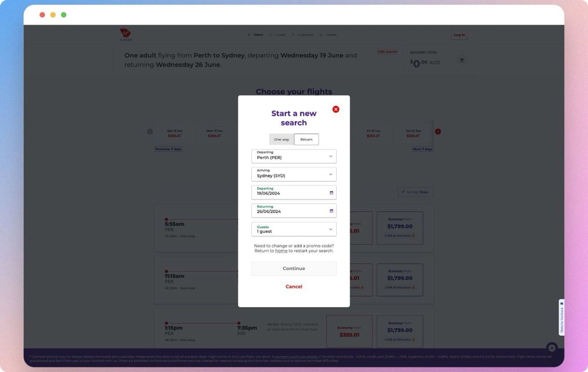Click the Previous 7 days arrow
The image size is (588, 372).
click(x=150, y=131)
